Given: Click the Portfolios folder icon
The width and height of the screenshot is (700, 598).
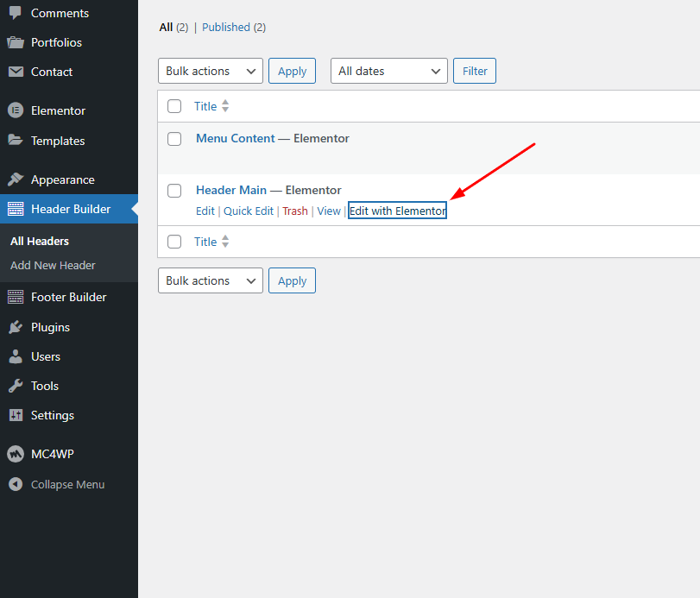Looking at the screenshot, I should [16, 42].
